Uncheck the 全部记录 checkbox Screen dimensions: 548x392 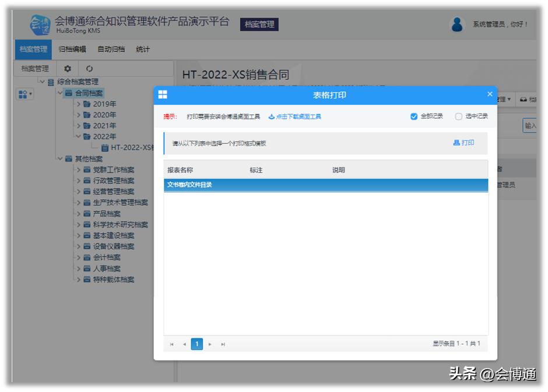pos(414,116)
